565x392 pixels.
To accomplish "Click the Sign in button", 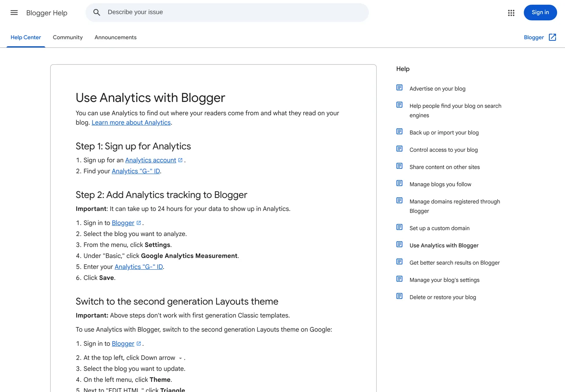I will (540, 13).
